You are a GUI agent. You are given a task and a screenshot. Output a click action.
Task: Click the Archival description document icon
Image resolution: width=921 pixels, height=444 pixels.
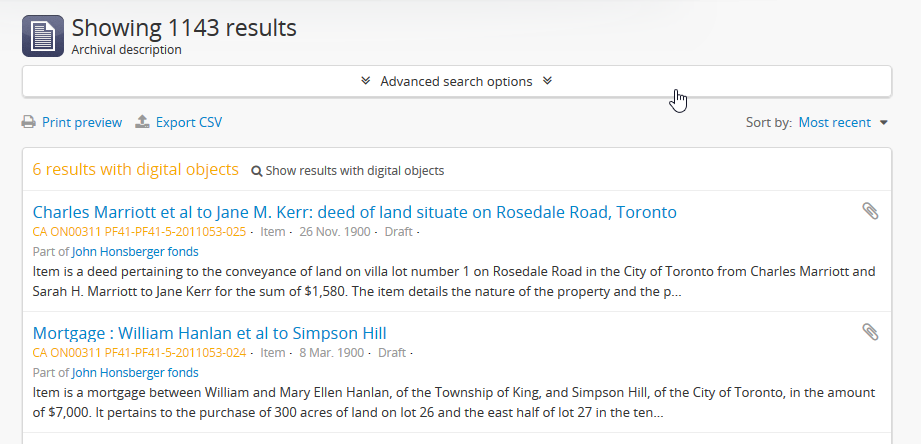[42, 36]
